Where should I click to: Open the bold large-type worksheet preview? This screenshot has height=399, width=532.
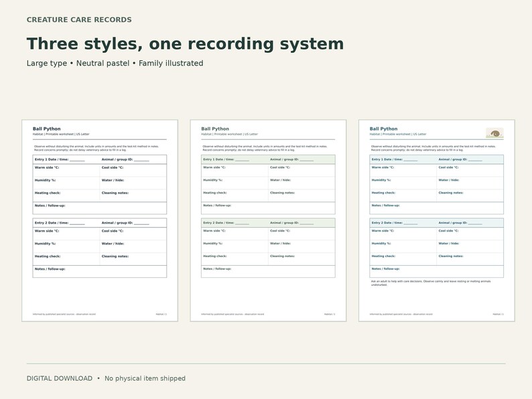[x=100, y=220]
